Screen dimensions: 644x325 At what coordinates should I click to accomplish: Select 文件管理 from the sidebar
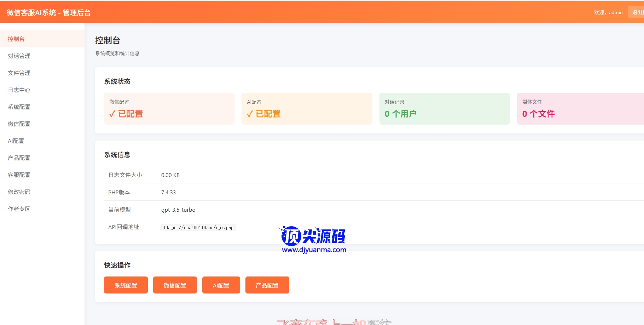coord(19,73)
